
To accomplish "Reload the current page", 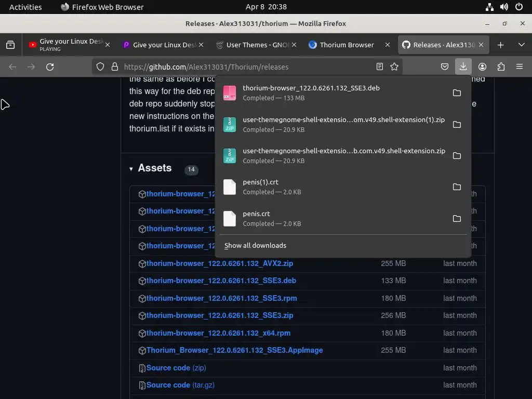I will coord(50,67).
